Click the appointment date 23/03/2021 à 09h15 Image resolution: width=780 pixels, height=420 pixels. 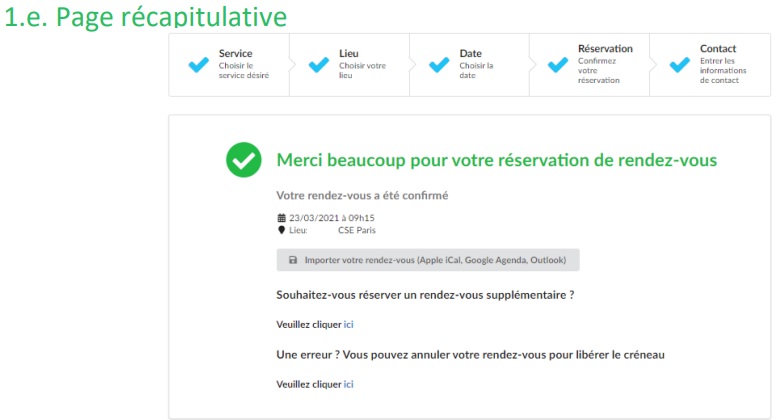[x=325, y=217]
